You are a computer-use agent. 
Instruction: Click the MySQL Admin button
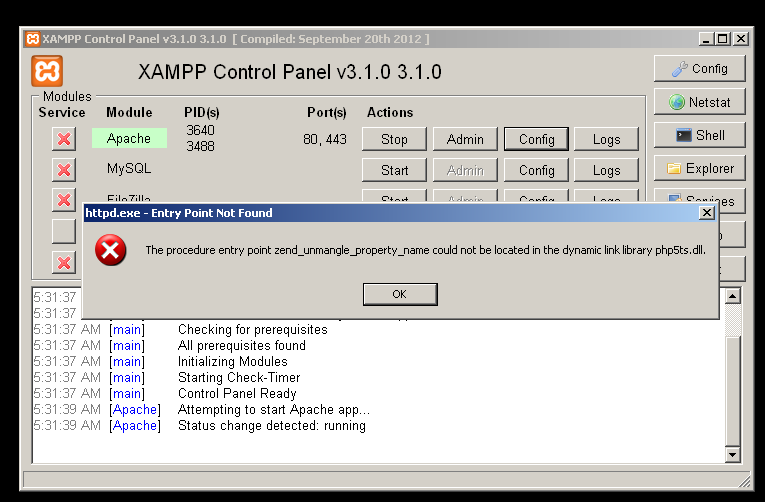tap(465, 170)
